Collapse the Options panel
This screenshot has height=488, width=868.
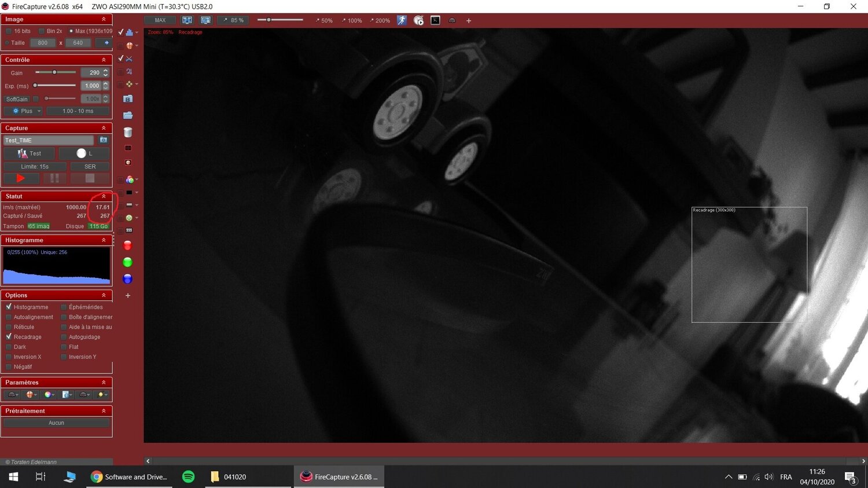104,295
